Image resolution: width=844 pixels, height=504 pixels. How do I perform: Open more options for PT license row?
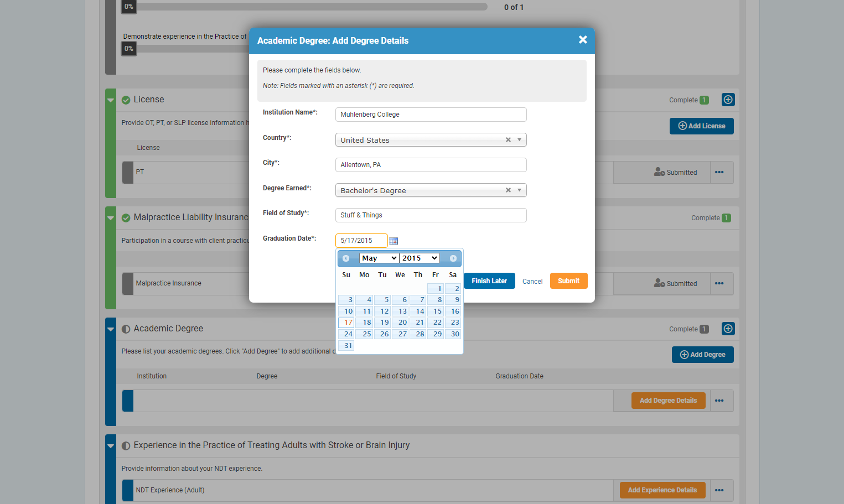click(719, 173)
